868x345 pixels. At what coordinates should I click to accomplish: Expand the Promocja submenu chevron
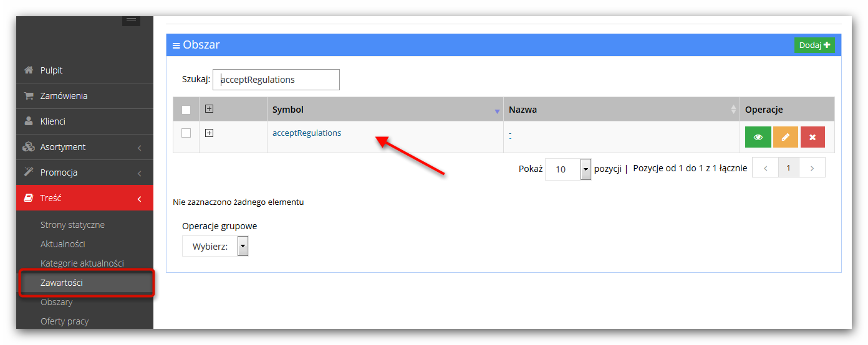pyautogui.click(x=140, y=173)
